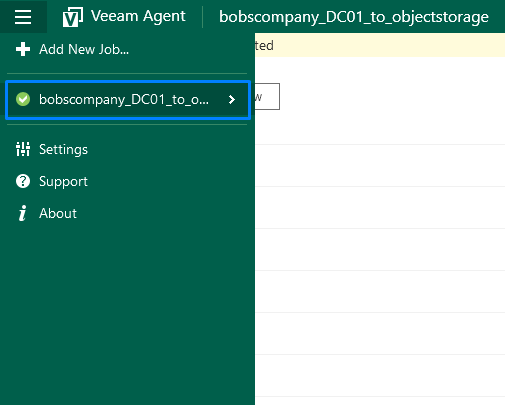The height and width of the screenshot is (405, 505).
Task: Select bobscompany_DC01_to_o... job entry
Action: [128, 99]
